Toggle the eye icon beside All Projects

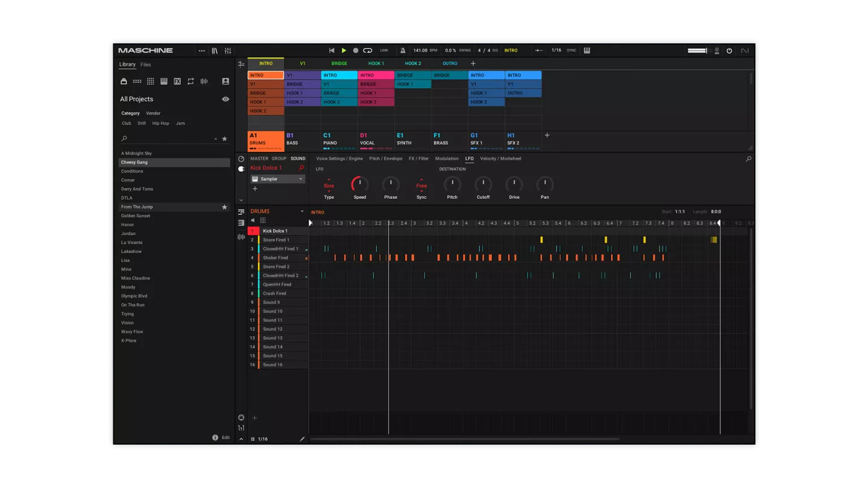(225, 99)
